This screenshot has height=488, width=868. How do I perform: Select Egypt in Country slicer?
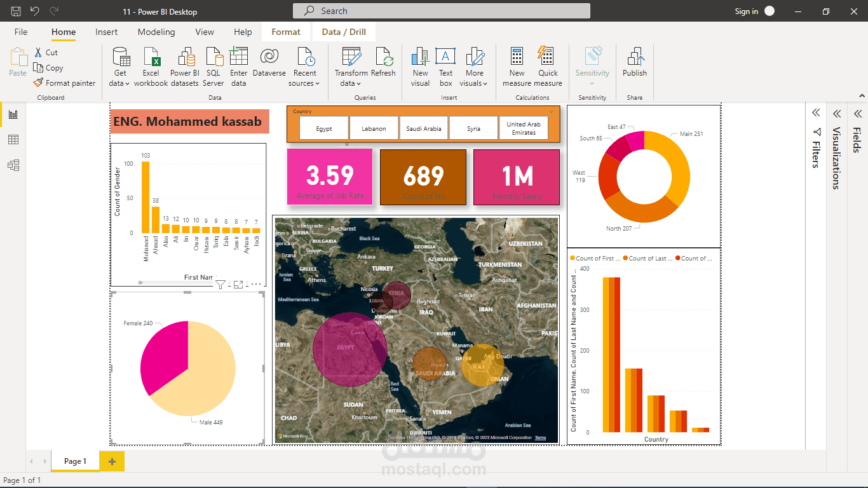(324, 128)
